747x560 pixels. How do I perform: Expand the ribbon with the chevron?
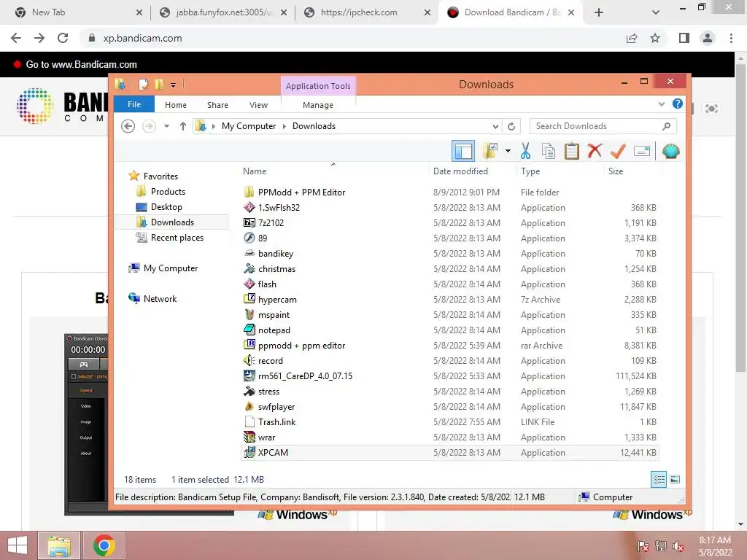[x=661, y=104]
